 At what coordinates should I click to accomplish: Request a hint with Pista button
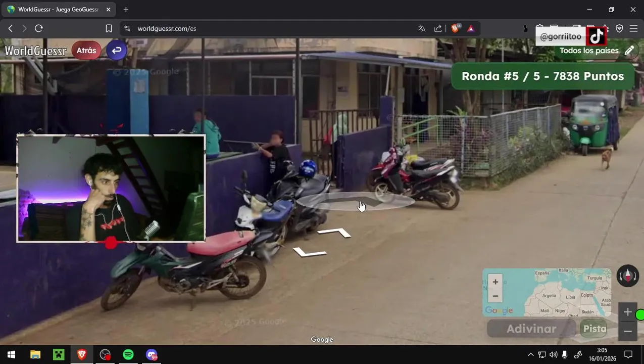[595, 329]
